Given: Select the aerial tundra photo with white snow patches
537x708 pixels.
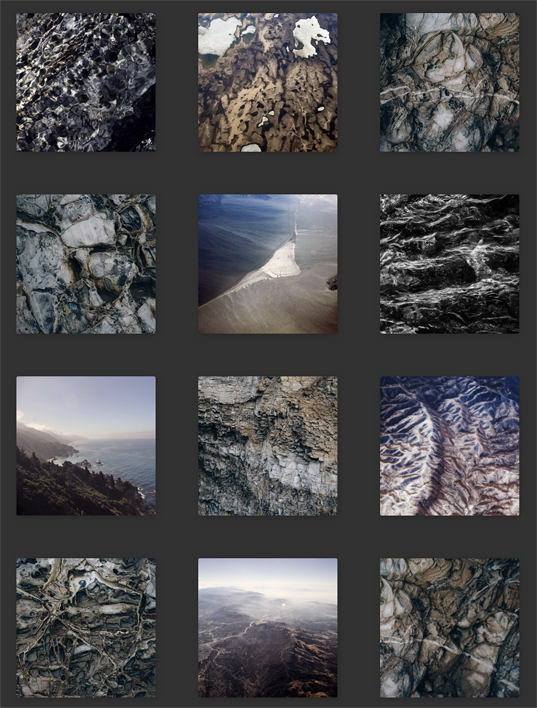Looking at the screenshot, I should [x=268, y=82].
